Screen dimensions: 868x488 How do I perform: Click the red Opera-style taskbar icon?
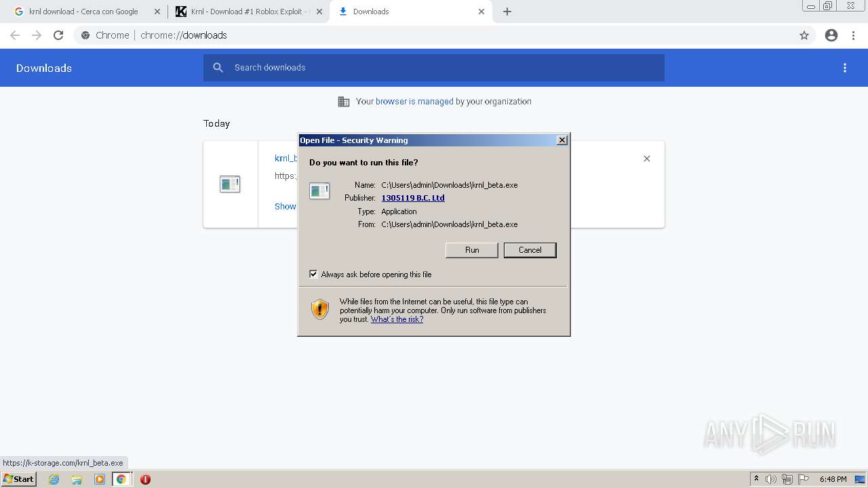145,479
